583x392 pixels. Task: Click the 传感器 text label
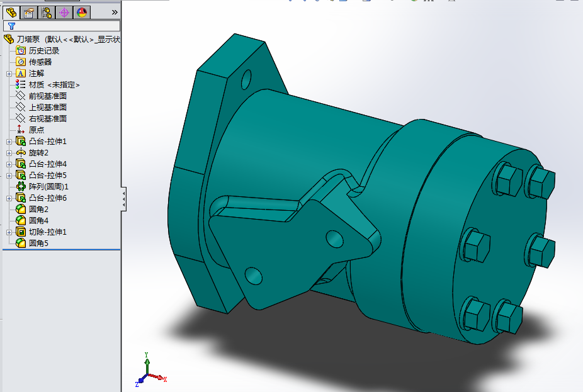[40, 62]
